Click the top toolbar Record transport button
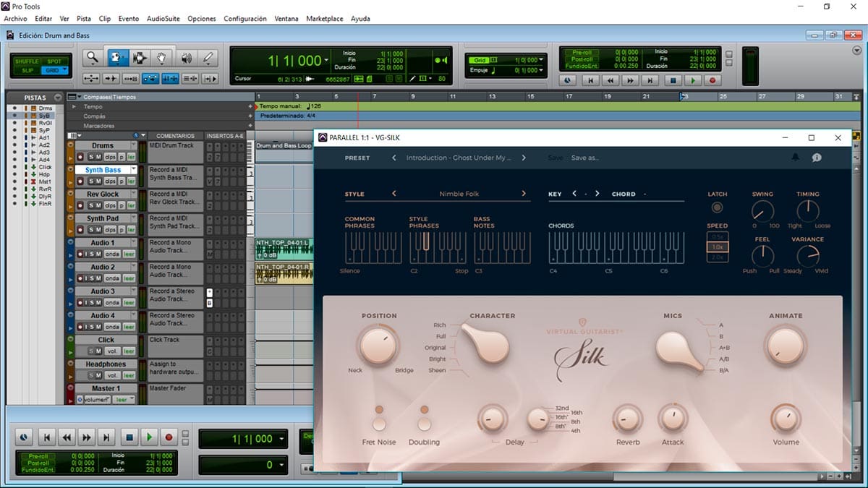868x488 pixels. click(712, 81)
